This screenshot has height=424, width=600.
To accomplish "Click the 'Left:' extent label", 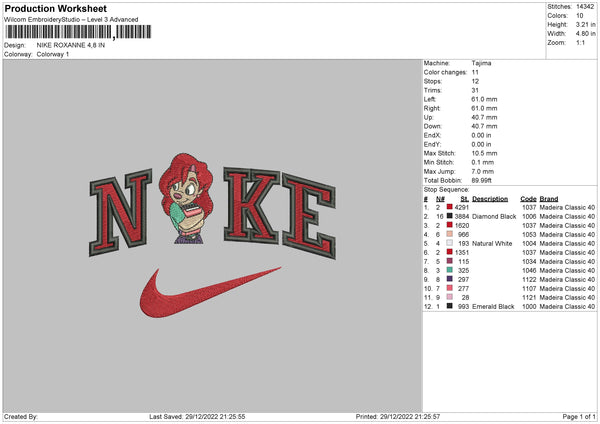I will 429,99.
